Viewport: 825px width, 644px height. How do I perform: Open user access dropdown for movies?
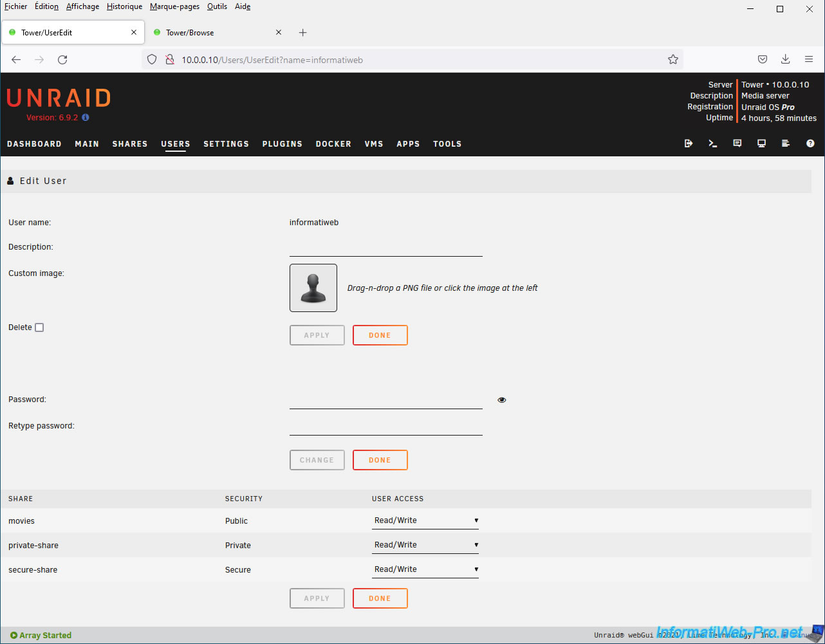click(x=425, y=520)
